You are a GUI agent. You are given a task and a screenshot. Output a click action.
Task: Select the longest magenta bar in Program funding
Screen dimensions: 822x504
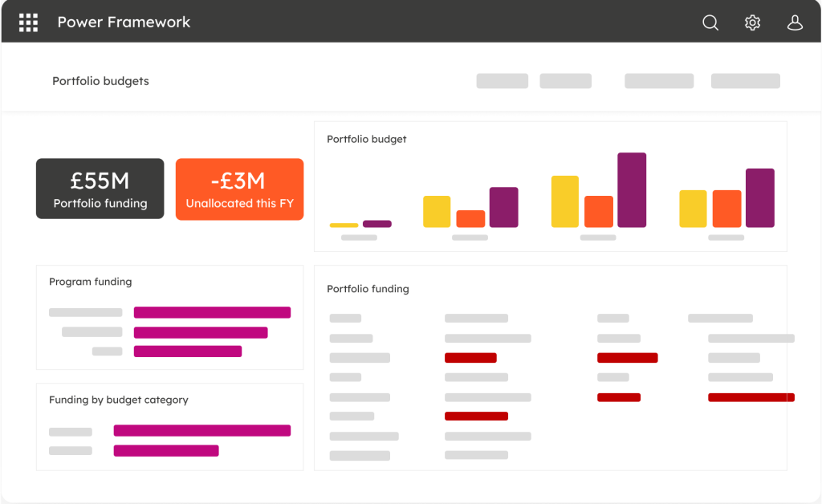(212, 312)
